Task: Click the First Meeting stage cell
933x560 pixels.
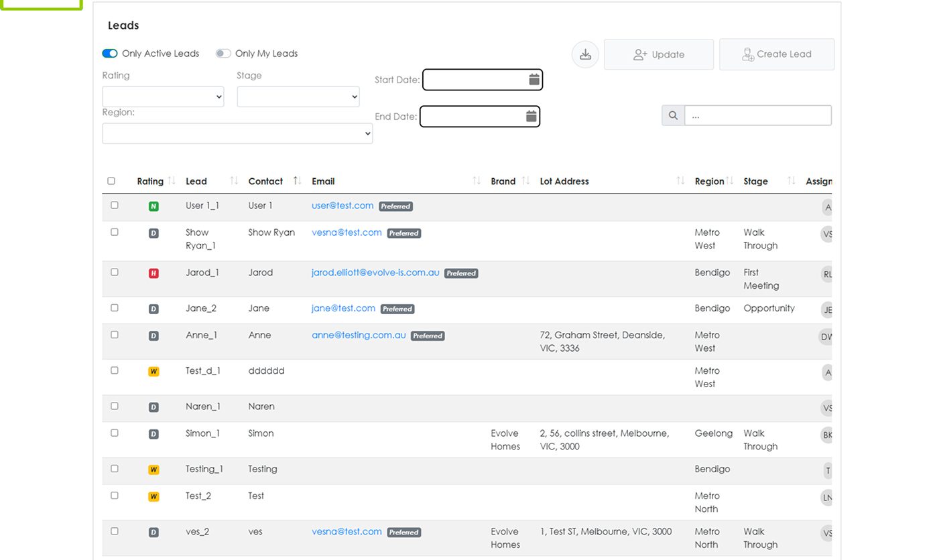Action: pos(761,279)
